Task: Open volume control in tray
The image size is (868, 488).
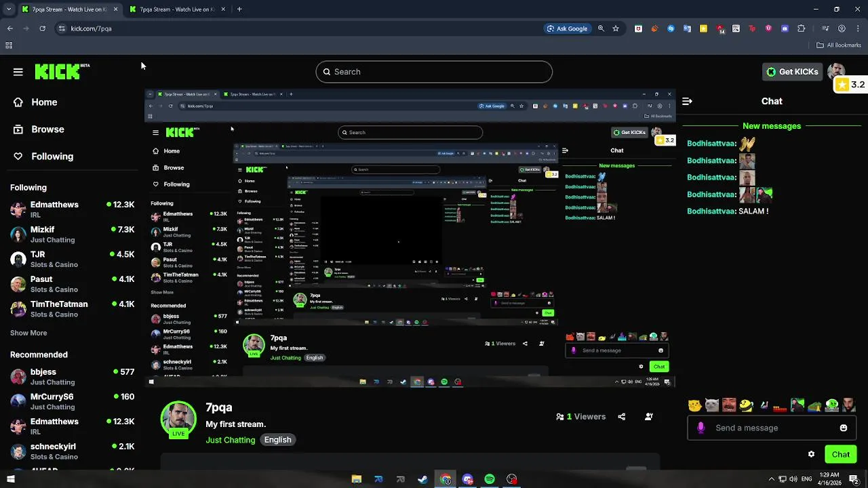Action: point(793,479)
